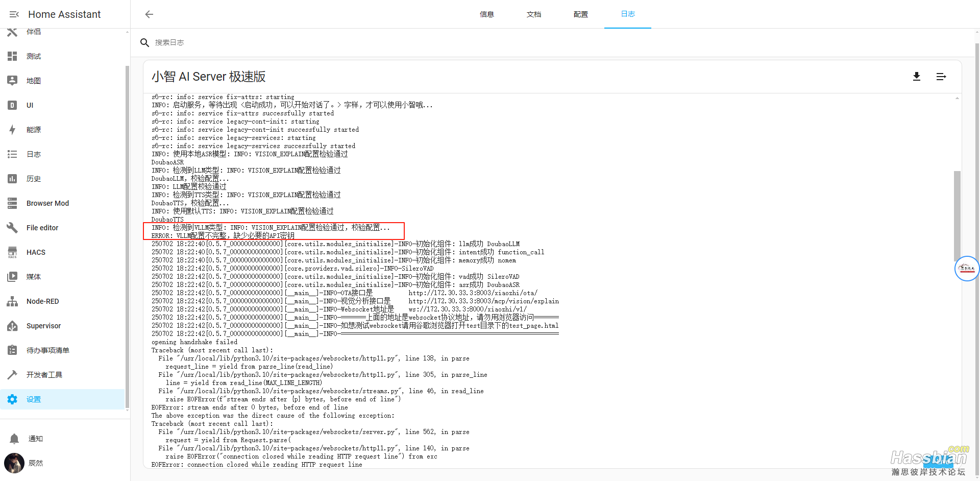This screenshot has height=481, width=980.
Task: Switch to the 信息 tab
Action: [x=487, y=14]
